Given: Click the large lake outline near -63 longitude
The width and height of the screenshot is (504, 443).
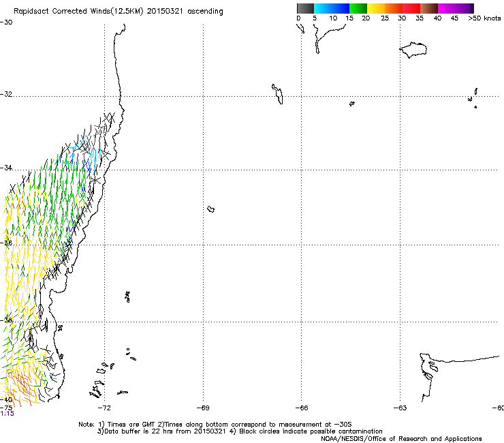Looking at the screenshot, I should click(413, 50).
